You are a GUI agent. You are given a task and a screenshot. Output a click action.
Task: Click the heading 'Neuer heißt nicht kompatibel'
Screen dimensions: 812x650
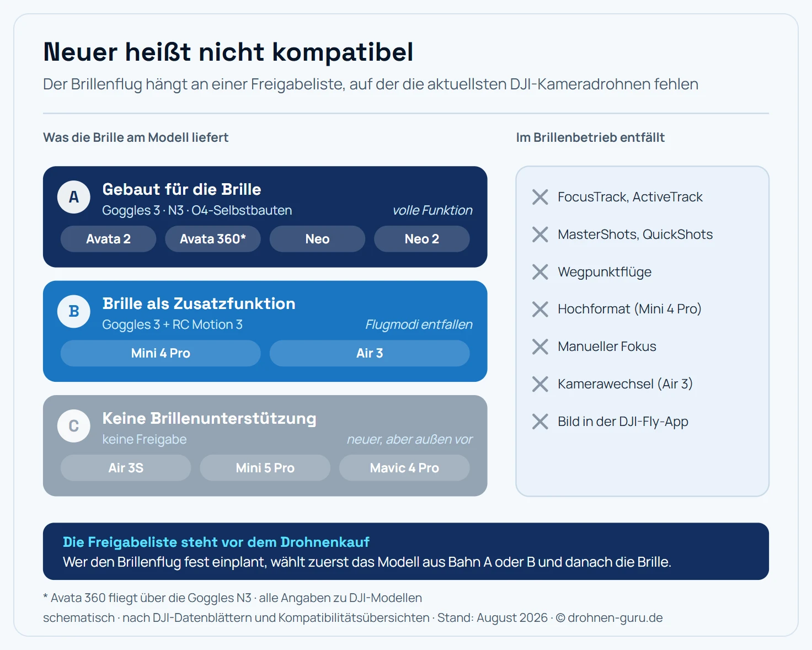228,52
